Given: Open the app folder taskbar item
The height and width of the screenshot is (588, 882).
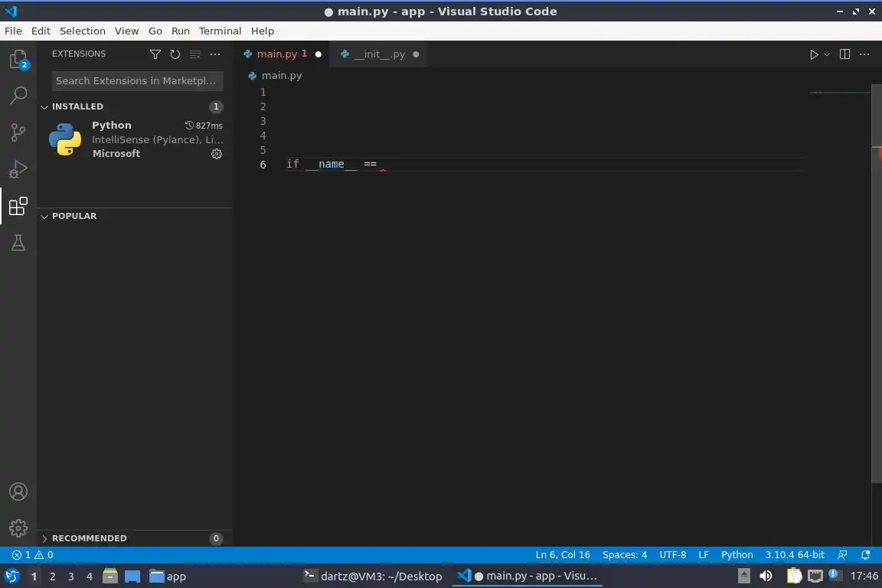Looking at the screenshot, I should pyautogui.click(x=168, y=577).
